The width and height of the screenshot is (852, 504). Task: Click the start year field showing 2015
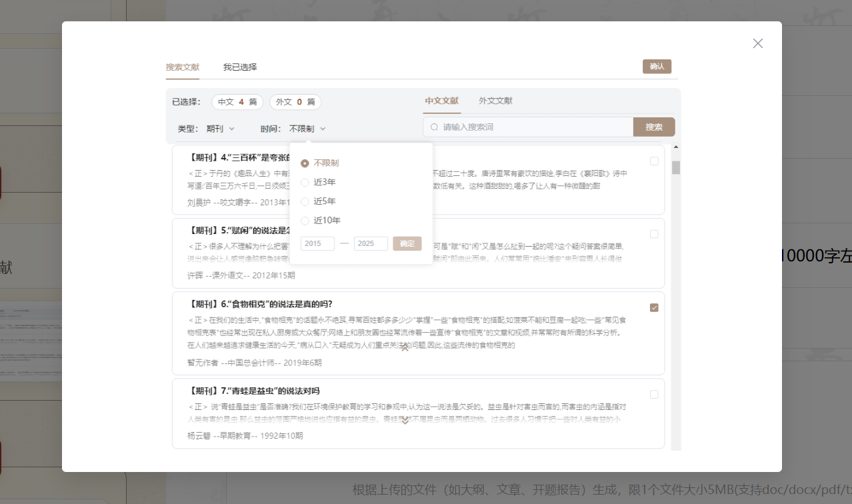point(318,244)
